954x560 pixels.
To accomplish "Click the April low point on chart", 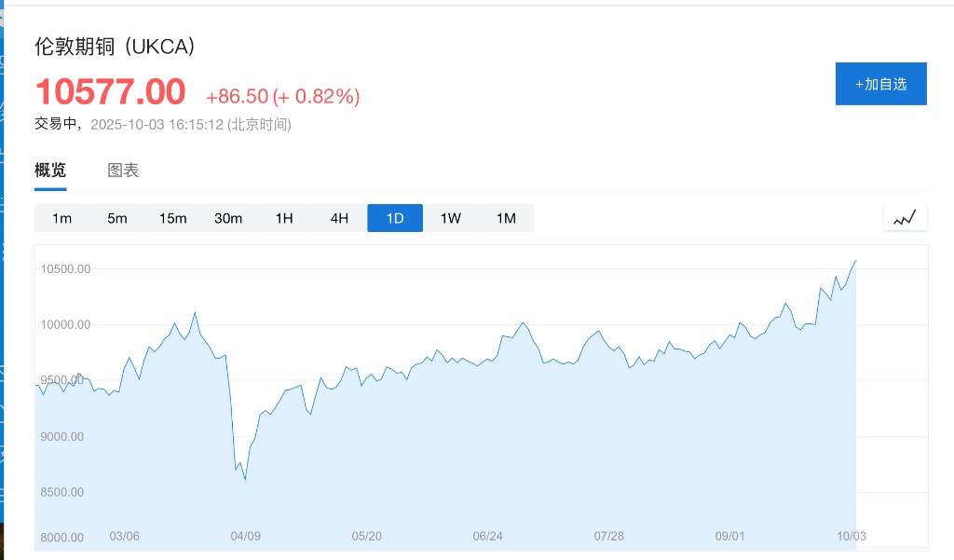I will click(x=245, y=479).
